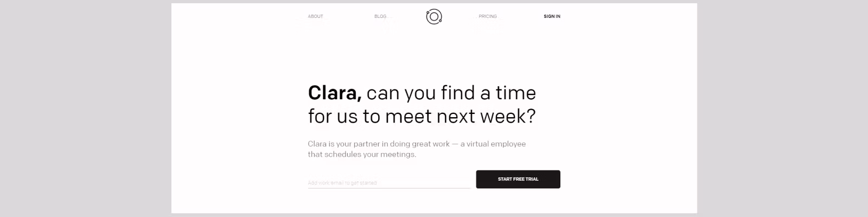The height and width of the screenshot is (217, 868).
Task: Click "that schedules your meetings." text line
Action: click(x=362, y=154)
